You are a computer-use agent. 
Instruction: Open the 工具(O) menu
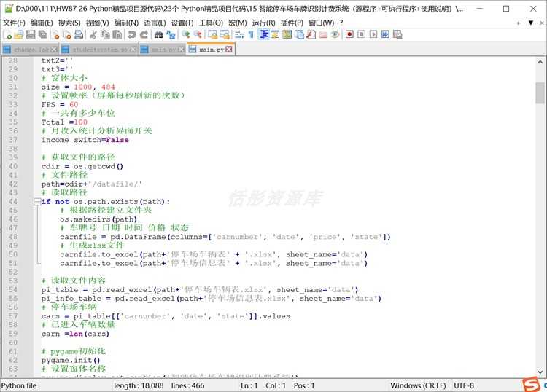coord(211,23)
